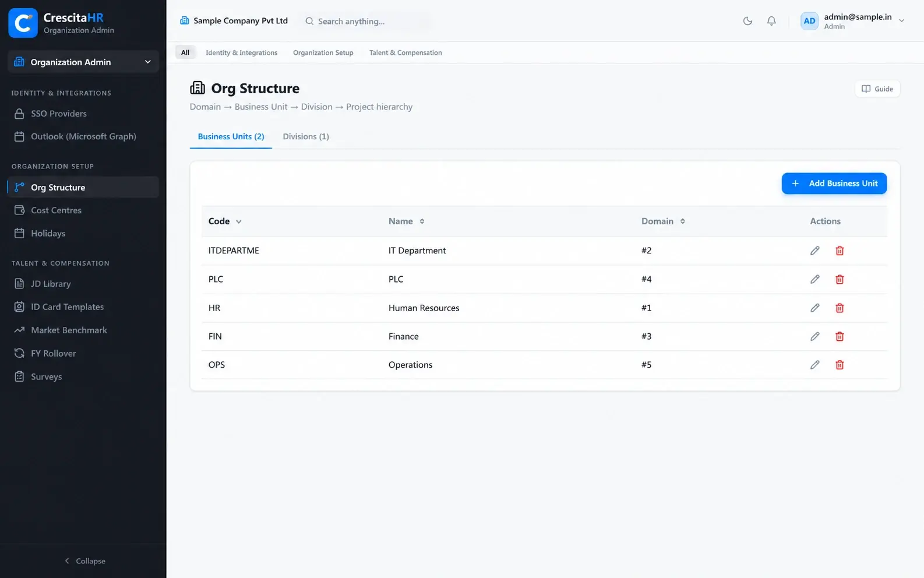Open Cost Centres page
Screen dimensions: 924x578
tap(83, 210)
